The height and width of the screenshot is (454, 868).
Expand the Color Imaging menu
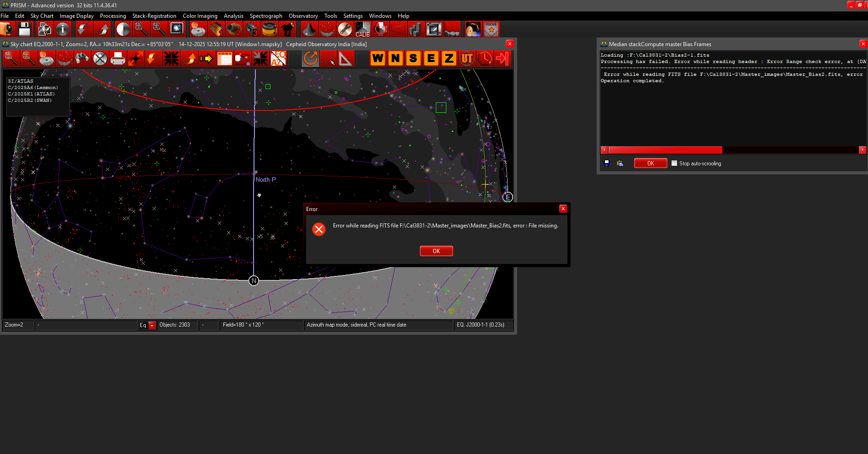200,16
